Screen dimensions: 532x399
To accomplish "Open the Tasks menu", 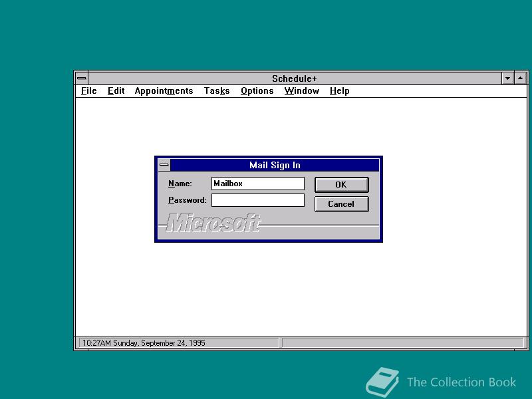I will click(x=217, y=91).
